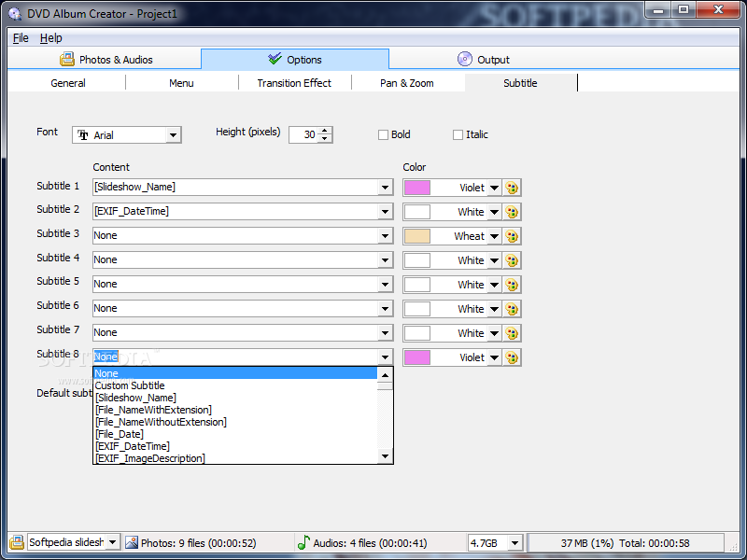Open the Transition Effect sub-tab
This screenshot has width=747, height=560.
tap(294, 83)
